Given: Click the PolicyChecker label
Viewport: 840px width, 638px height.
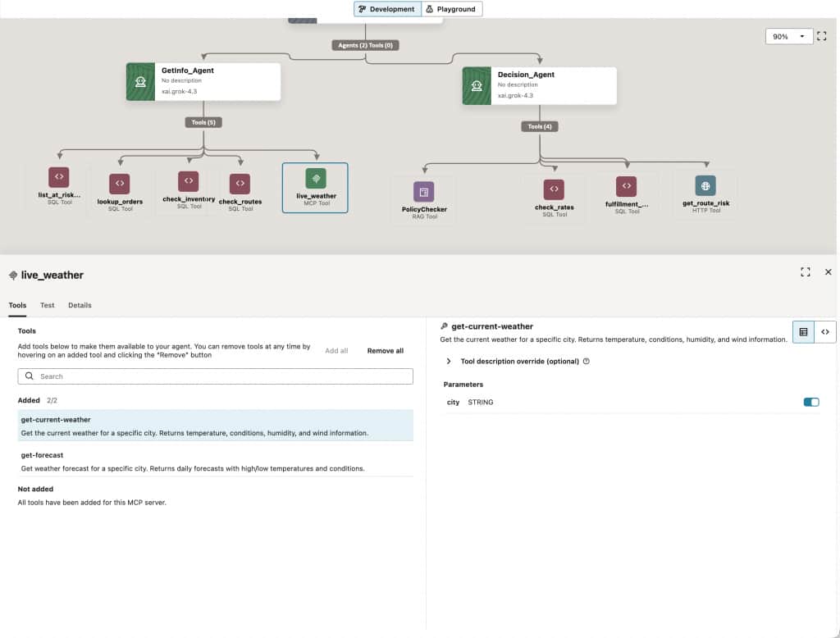Looking at the screenshot, I should pos(424,209).
